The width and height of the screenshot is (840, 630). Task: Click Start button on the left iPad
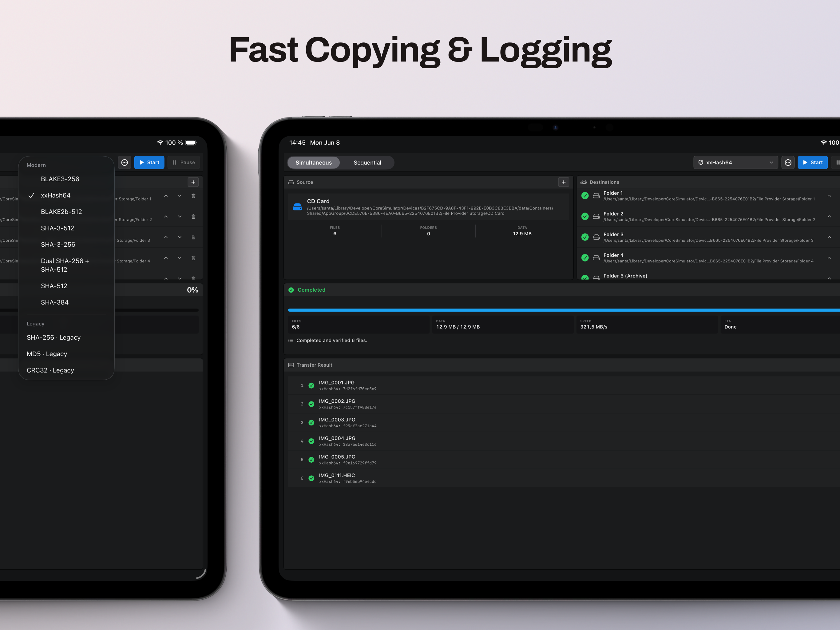pyautogui.click(x=149, y=163)
